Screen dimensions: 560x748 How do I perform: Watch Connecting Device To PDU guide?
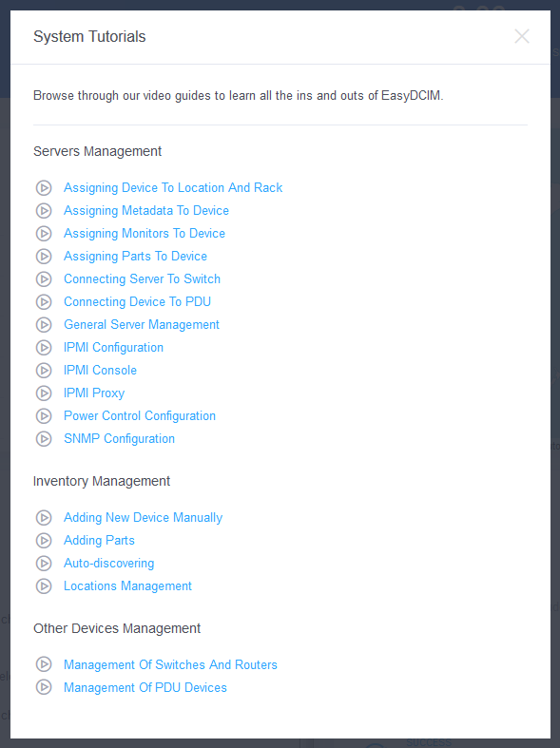click(x=137, y=301)
